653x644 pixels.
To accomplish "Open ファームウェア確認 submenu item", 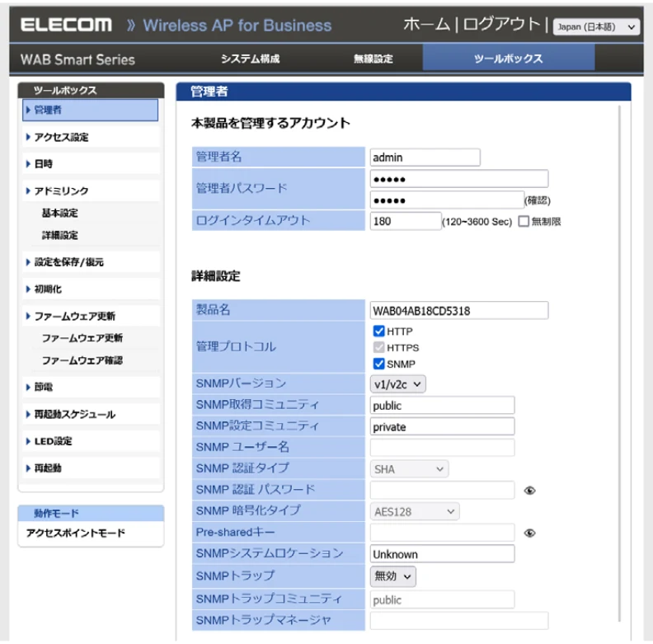I will coord(82,360).
